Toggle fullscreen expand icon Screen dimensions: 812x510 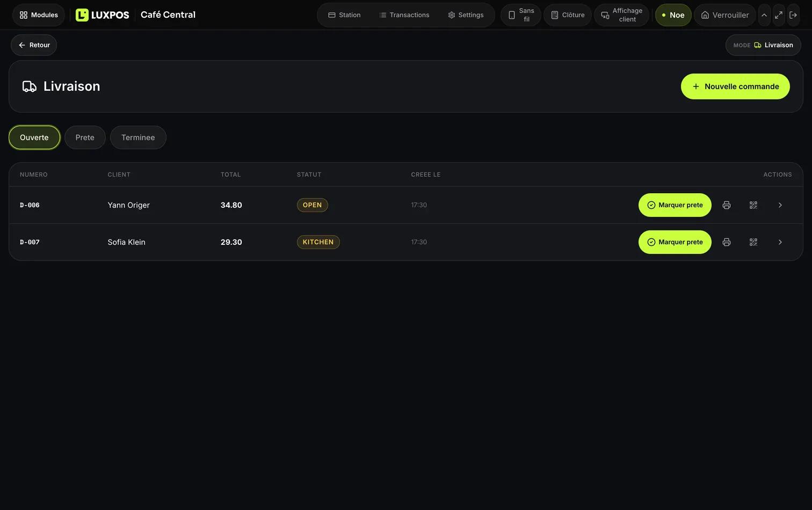point(779,15)
